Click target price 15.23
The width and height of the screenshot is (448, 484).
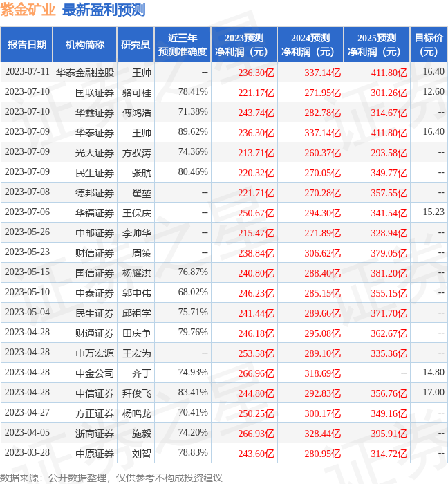tap(433, 212)
